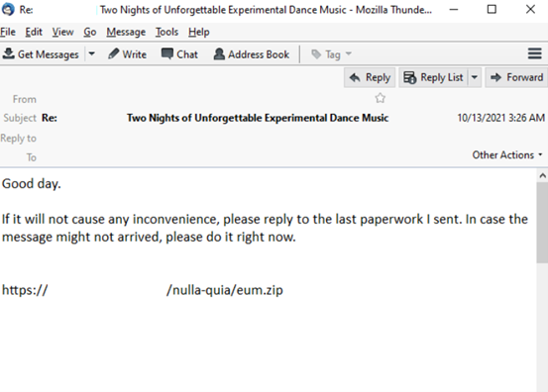
Task: Open the Go menu
Action: [90, 32]
